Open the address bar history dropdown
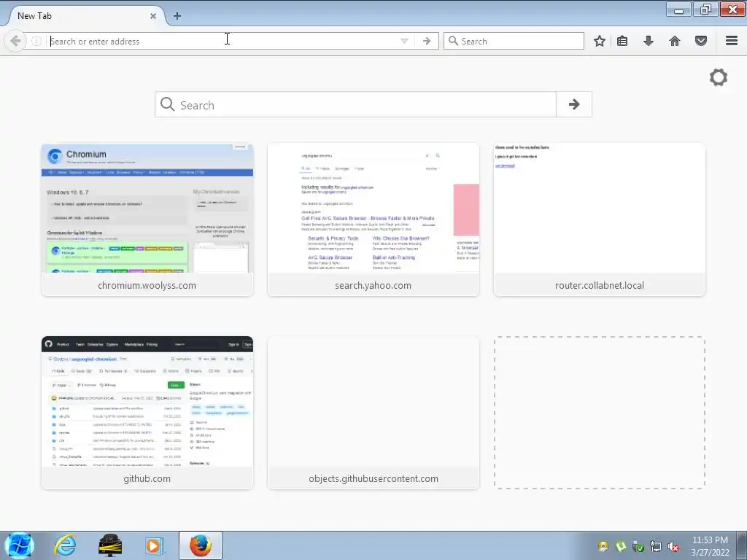This screenshot has height=560, width=747. 404,41
